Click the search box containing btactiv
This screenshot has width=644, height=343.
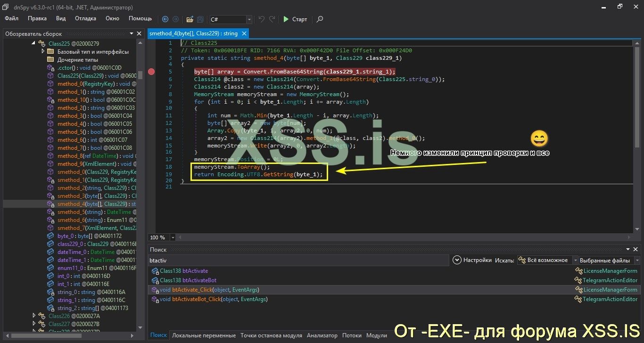coord(298,260)
